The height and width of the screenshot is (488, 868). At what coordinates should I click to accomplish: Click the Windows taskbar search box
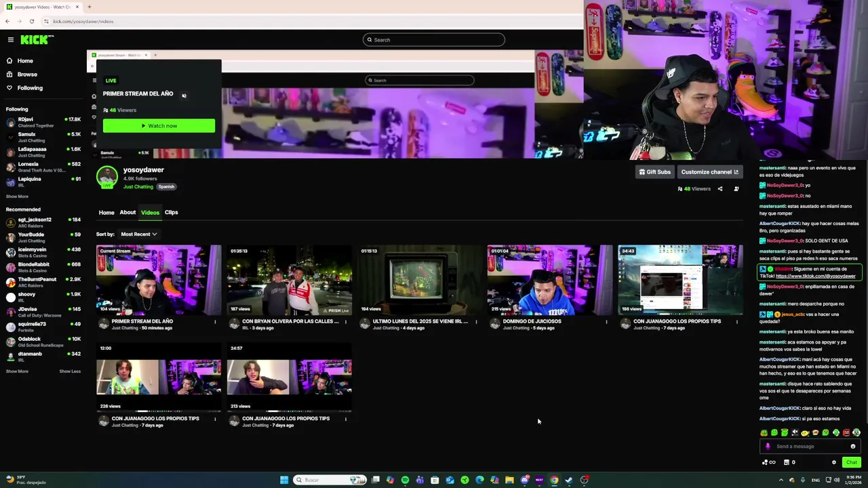pyautogui.click(x=330, y=481)
